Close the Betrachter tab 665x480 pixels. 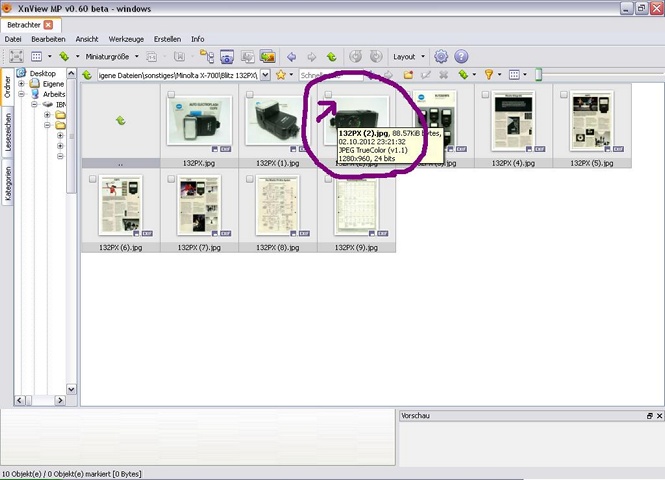49,25
